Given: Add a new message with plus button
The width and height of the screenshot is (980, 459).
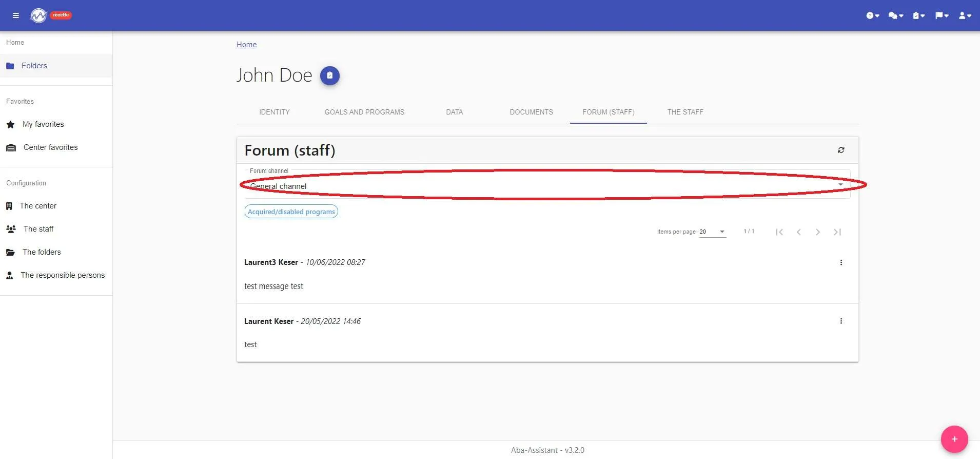Looking at the screenshot, I should pyautogui.click(x=954, y=439).
